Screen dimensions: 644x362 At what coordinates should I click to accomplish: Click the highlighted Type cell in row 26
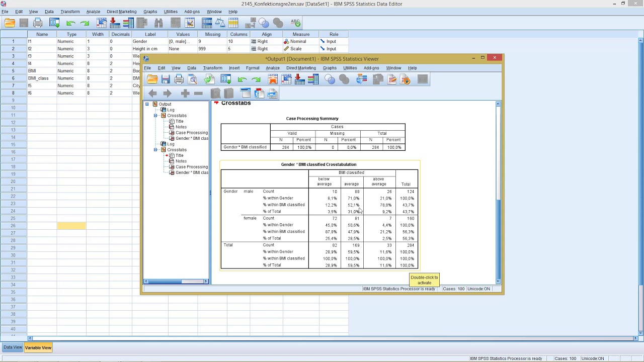coord(71,226)
